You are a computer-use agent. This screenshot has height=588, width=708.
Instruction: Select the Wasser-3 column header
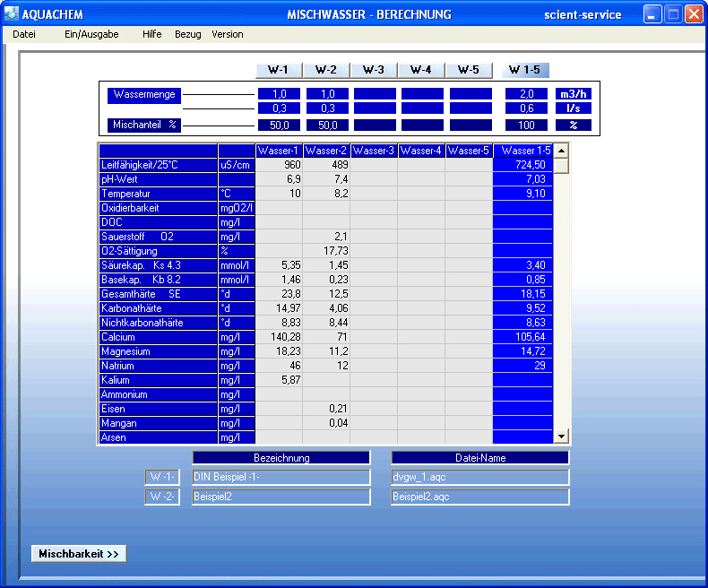374,151
